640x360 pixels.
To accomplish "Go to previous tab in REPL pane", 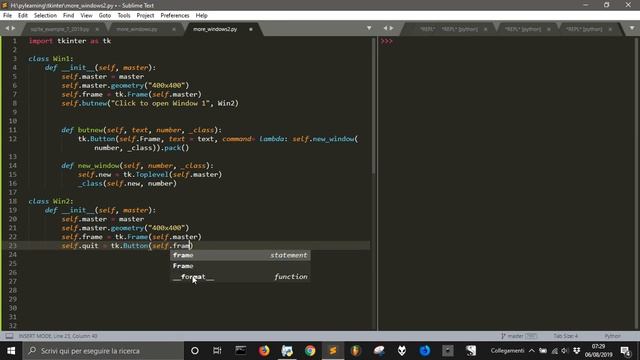I will 385,28.
